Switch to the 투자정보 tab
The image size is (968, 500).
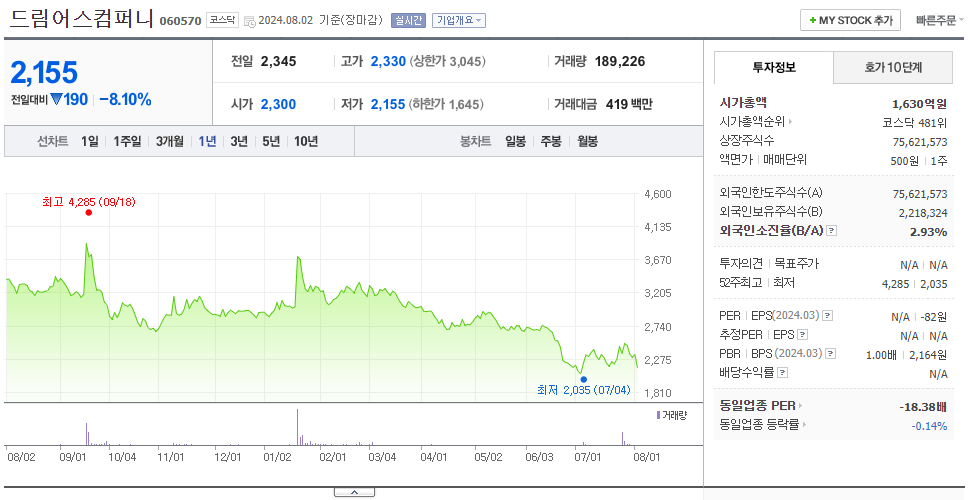coord(774,67)
